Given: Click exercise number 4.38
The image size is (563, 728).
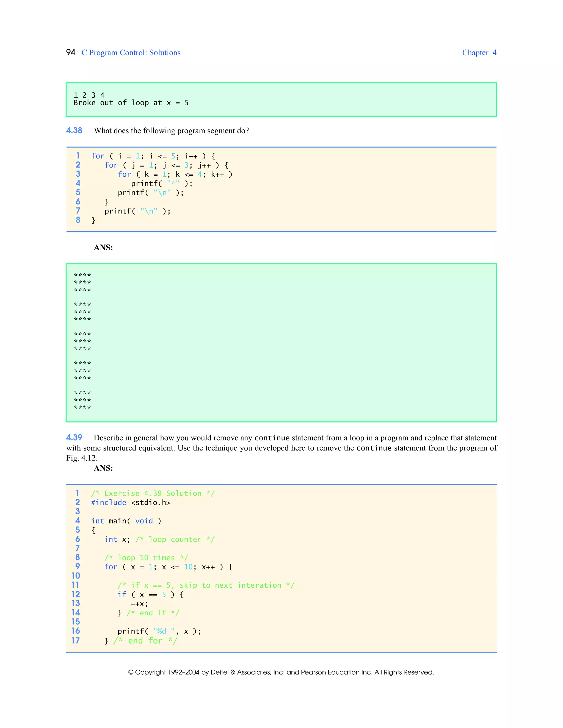Looking at the screenshot, I should click(x=74, y=130).
